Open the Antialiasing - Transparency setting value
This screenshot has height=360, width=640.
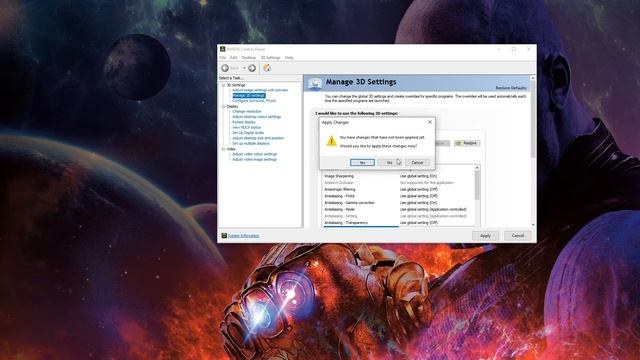419,223
